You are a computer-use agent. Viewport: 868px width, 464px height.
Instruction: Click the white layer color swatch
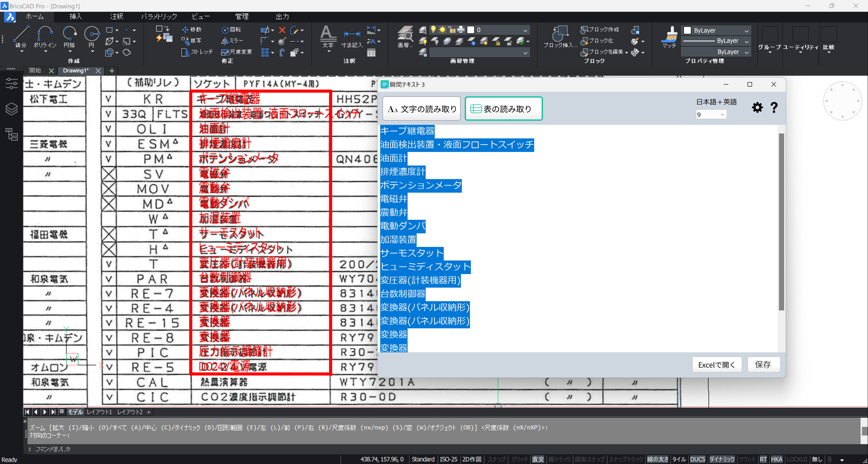(x=471, y=30)
